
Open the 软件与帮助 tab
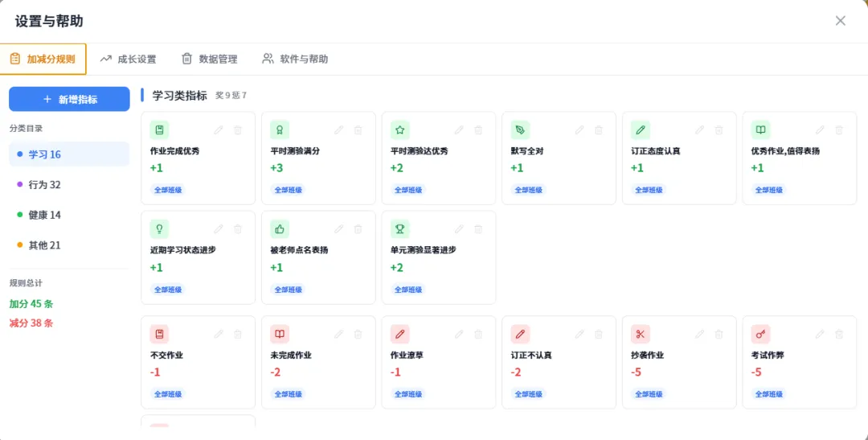(295, 59)
